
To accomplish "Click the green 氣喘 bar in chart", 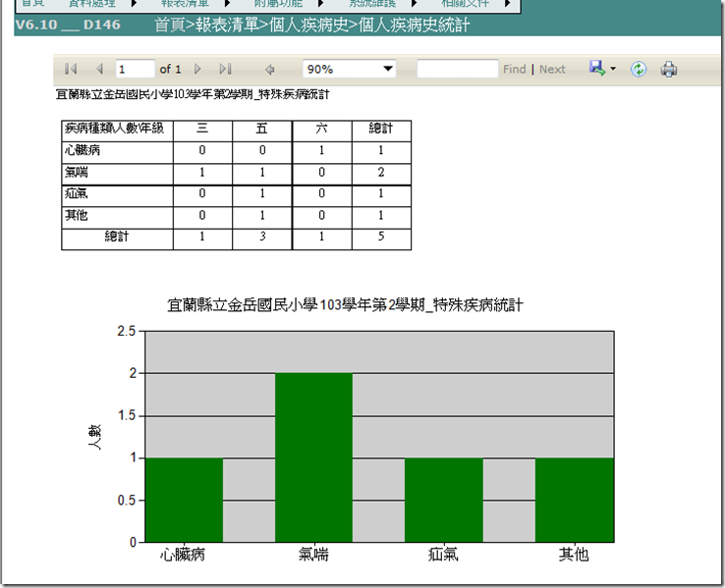I will (x=313, y=456).
